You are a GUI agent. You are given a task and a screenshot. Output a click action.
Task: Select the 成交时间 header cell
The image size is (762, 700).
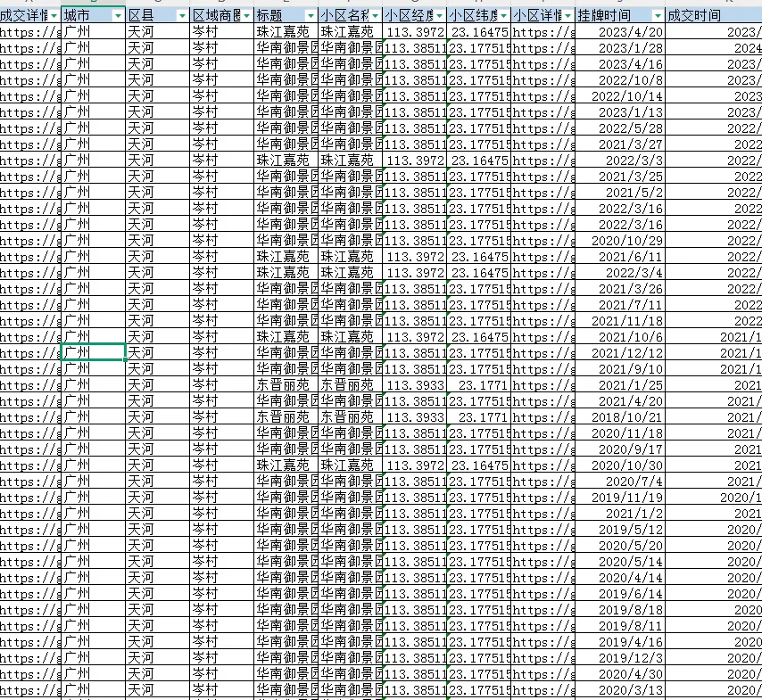tap(714, 15)
